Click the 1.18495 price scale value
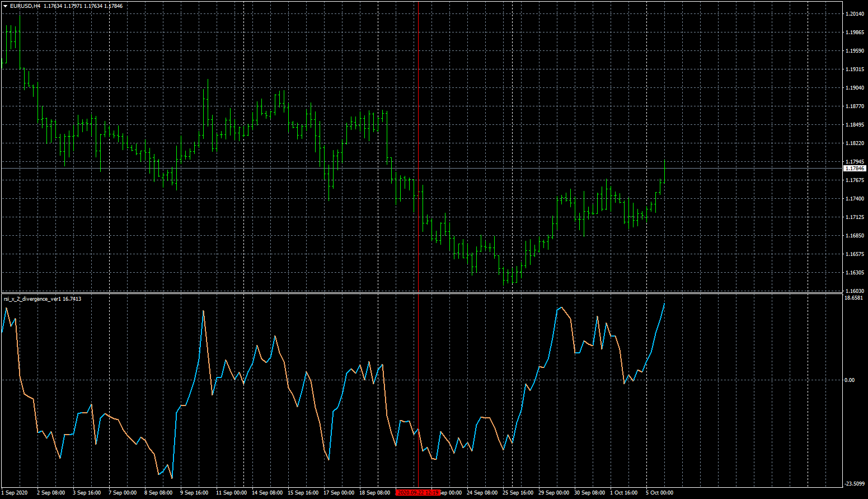The image size is (868, 499). point(855,125)
